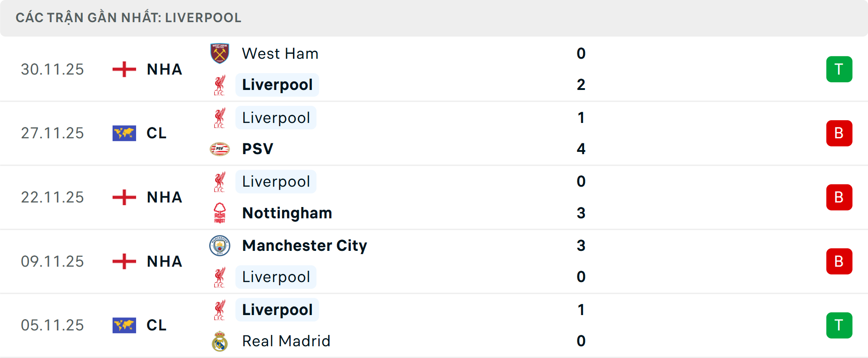Toggle the green T badge for Real Madrid win
Image resolution: width=868 pixels, height=358 pixels.
839,325
